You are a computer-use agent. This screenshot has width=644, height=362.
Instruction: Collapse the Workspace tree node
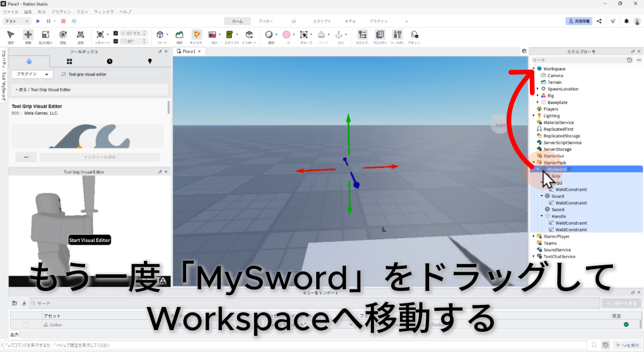[x=534, y=69]
